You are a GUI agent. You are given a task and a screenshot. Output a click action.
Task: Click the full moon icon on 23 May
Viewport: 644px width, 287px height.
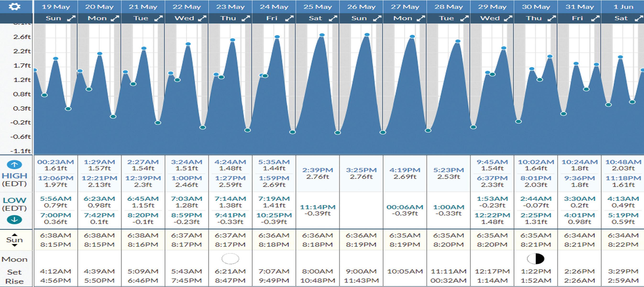[230, 259]
